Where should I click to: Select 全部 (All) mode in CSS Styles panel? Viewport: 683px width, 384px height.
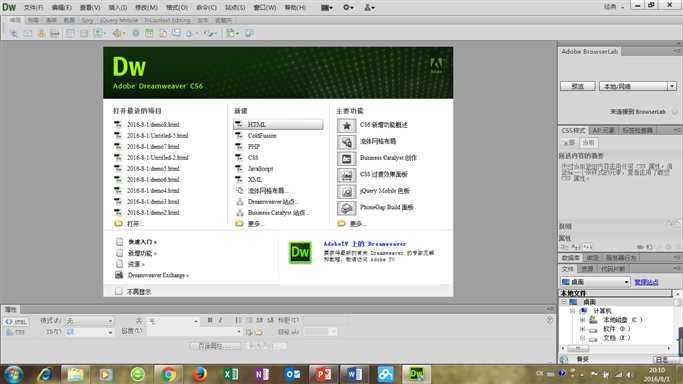pos(569,143)
